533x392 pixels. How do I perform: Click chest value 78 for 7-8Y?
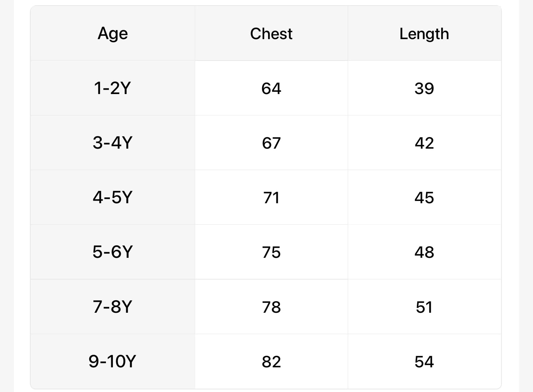pyautogui.click(x=271, y=307)
